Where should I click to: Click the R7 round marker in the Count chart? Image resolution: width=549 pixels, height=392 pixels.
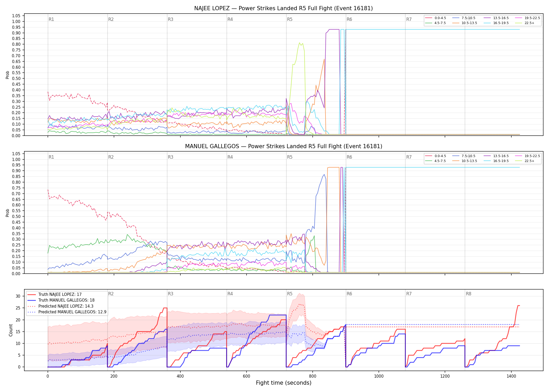pos(409,294)
